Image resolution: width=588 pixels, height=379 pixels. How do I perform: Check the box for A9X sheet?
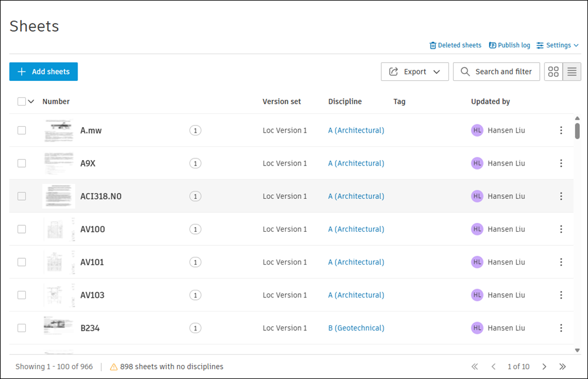[x=22, y=163]
